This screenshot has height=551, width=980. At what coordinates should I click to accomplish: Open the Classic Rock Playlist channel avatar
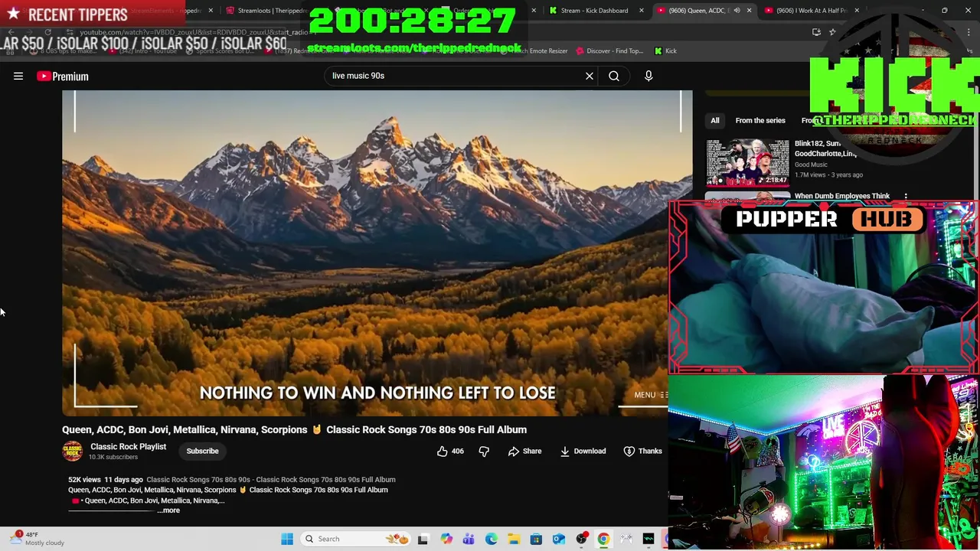(73, 451)
